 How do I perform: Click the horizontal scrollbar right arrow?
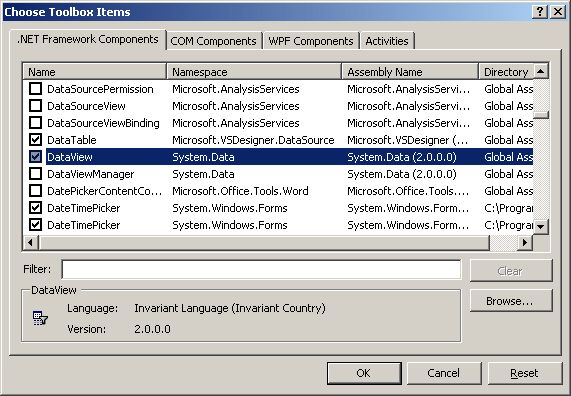click(525, 242)
